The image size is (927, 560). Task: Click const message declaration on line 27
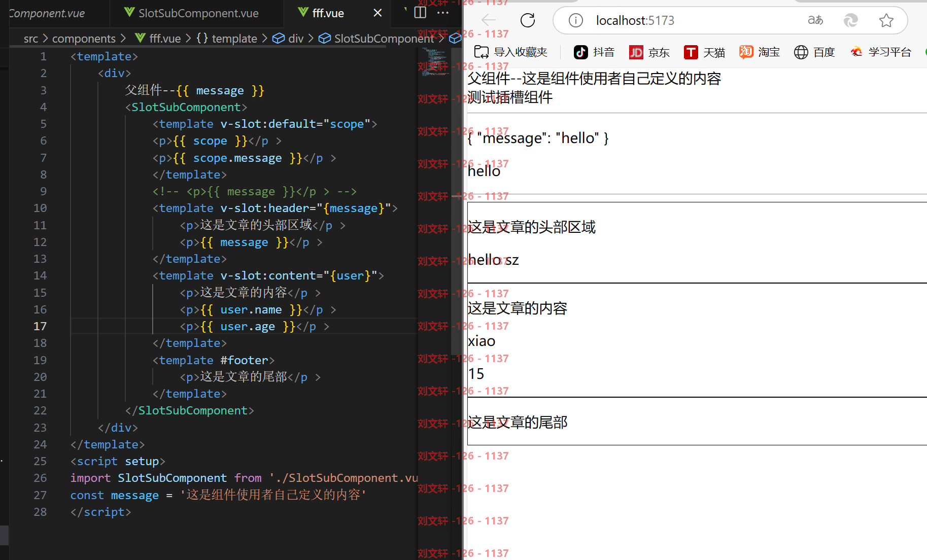219,495
